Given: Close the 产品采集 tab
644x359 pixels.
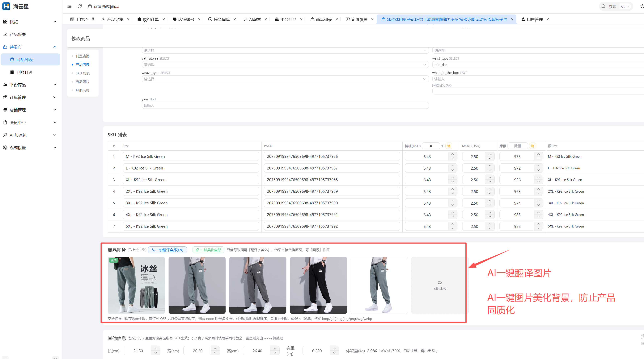Looking at the screenshot, I should click(128, 19).
